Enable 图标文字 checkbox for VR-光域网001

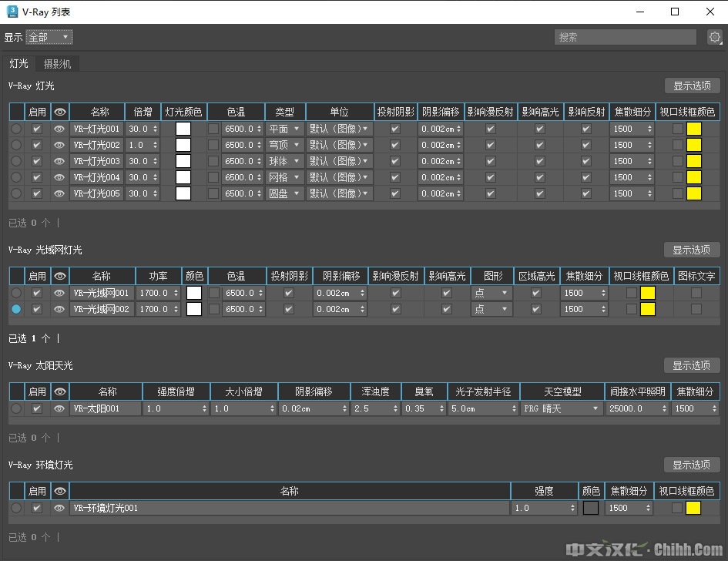[x=696, y=293]
